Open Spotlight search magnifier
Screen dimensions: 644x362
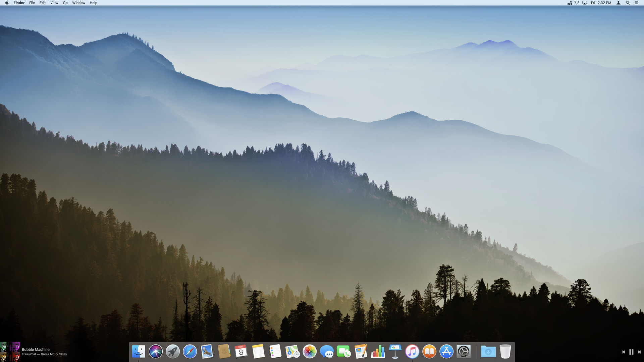click(x=628, y=3)
